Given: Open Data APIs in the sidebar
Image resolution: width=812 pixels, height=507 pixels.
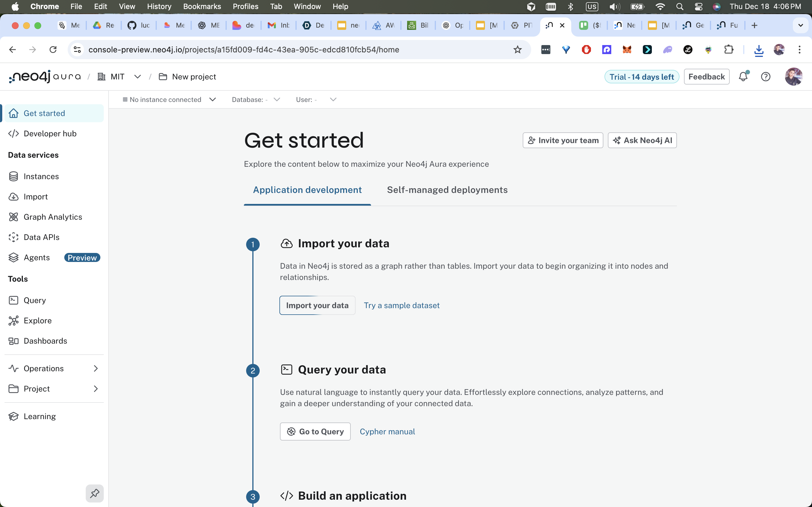Looking at the screenshot, I should tap(41, 237).
